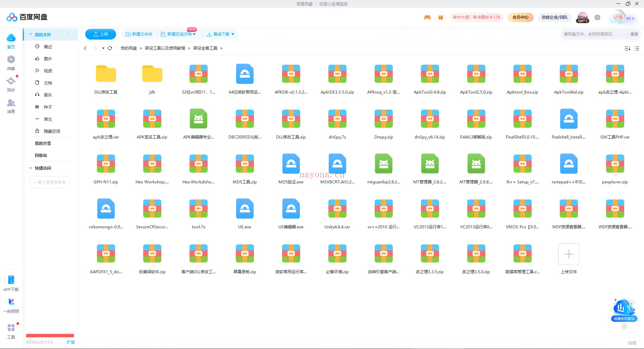644x349 pixels.
Task: Go forward with the right arrow
Action: pyautogui.click(x=95, y=48)
